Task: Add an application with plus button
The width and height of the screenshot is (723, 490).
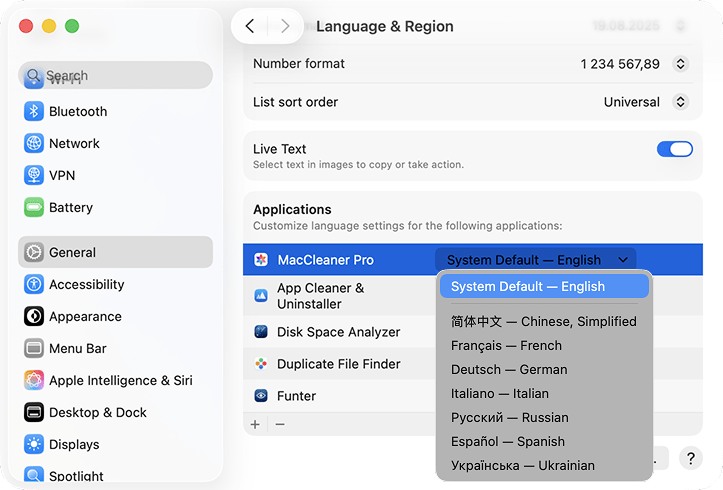Action: (x=255, y=424)
